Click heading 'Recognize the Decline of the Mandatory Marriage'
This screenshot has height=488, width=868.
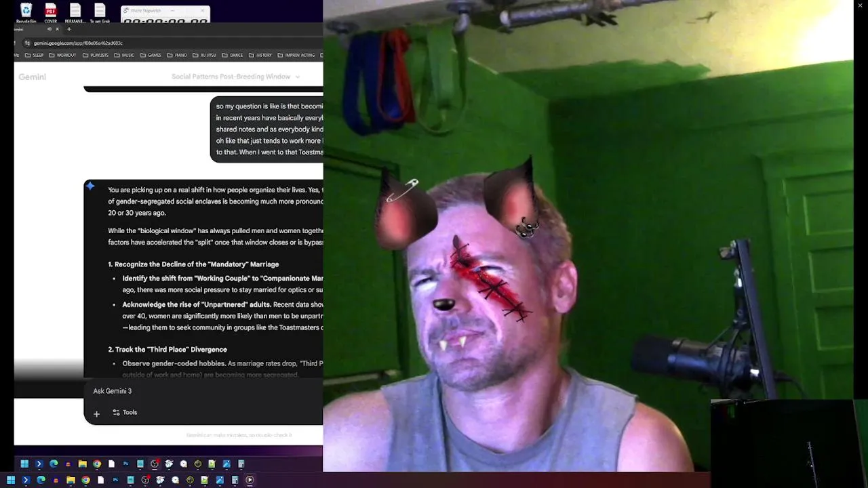coord(193,264)
